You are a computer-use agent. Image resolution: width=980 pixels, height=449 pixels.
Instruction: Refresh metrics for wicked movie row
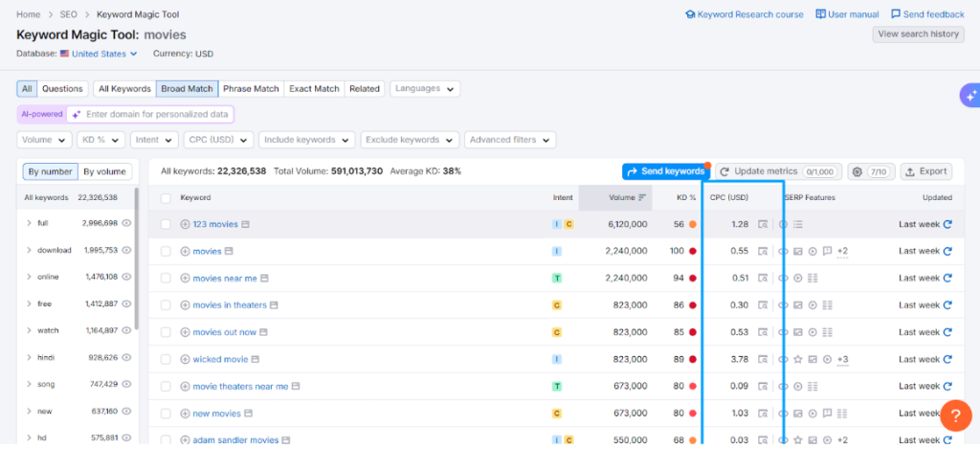click(x=947, y=360)
